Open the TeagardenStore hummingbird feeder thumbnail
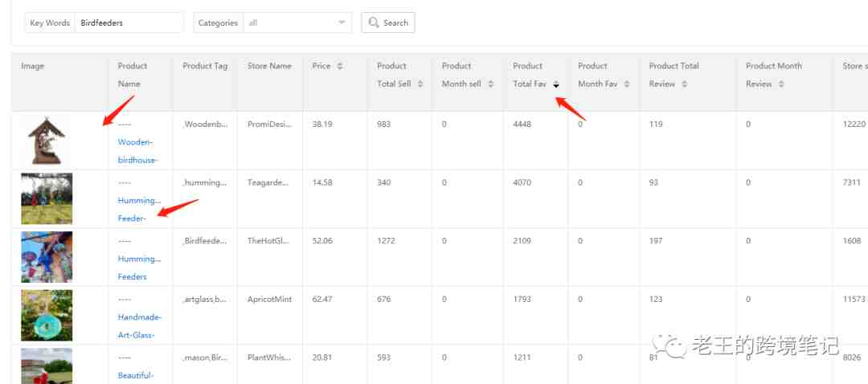The width and height of the screenshot is (868, 384). click(x=47, y=198)
